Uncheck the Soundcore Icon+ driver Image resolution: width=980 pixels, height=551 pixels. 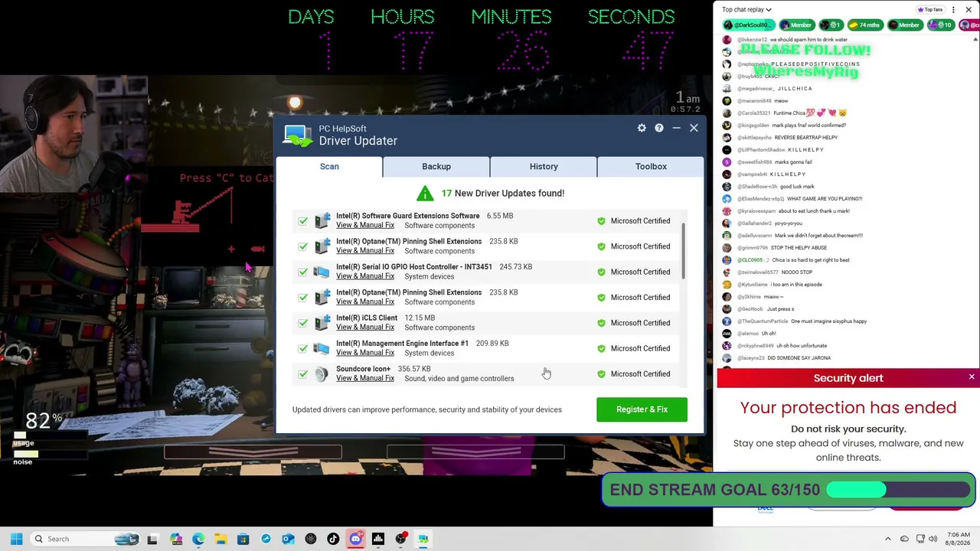[x=303, y=374]
